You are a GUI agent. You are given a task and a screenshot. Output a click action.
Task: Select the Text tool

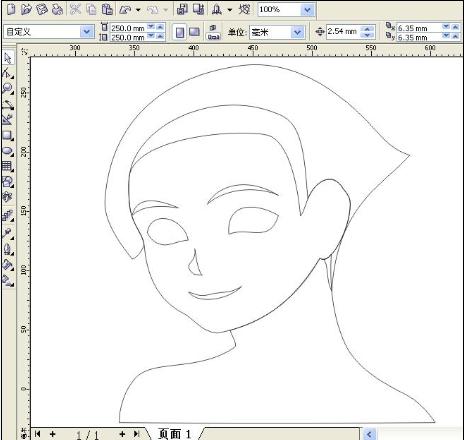[8, 197]
